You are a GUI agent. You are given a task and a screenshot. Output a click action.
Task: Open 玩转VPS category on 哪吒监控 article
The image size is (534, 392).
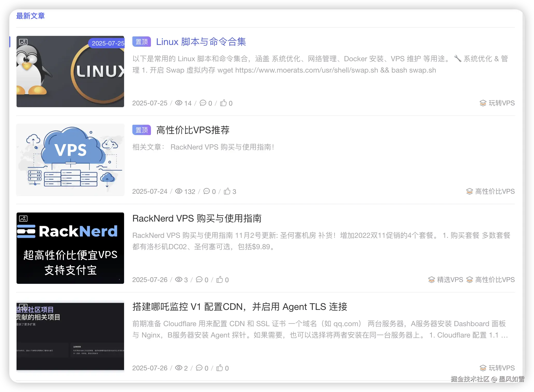501,368
